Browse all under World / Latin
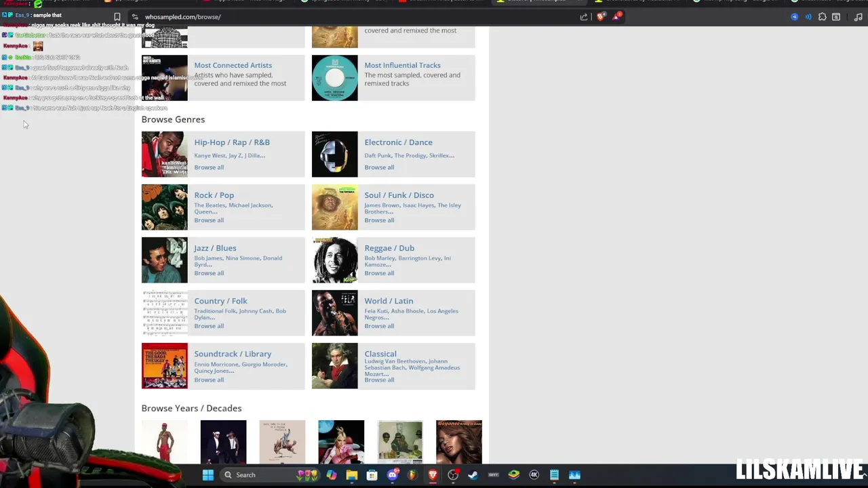 (379, 326)
